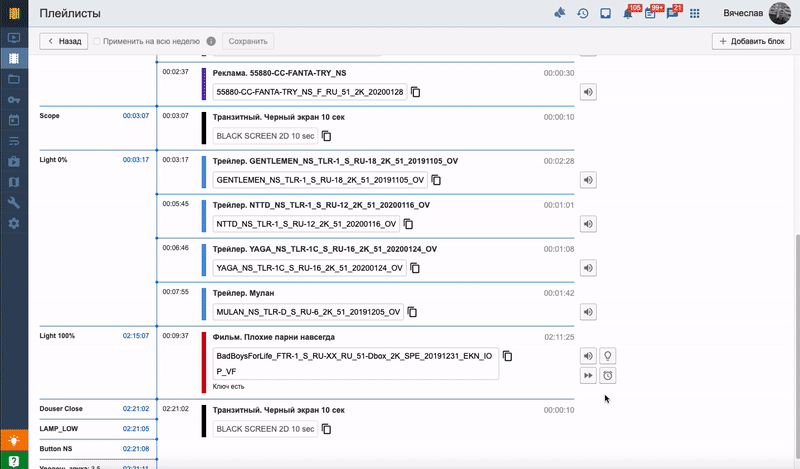The height and width of the screenshot is (469, 800).
Task: Select the film playlists icon in sidebar
Action: pos(14,58)
